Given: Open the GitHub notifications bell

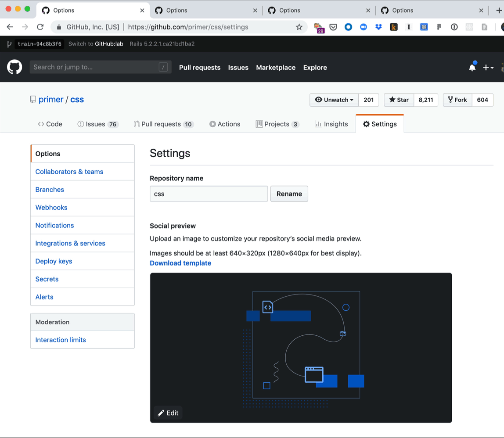Looking at the screenshot, I should (472, 67).
